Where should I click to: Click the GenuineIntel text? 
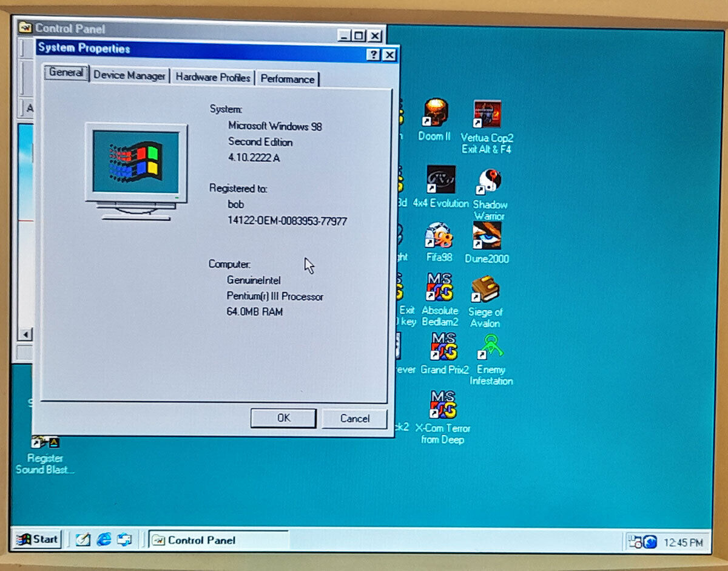pos(254,280)
